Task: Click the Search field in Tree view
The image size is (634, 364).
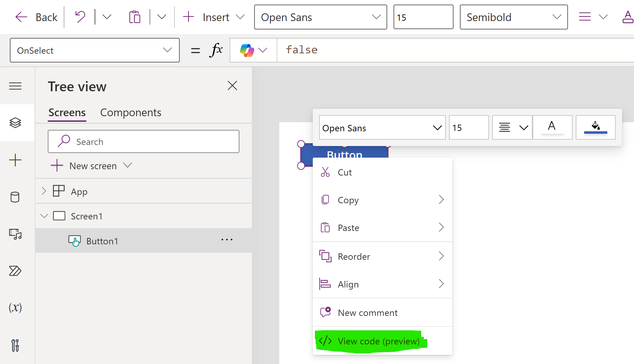Action: (143, 141)
